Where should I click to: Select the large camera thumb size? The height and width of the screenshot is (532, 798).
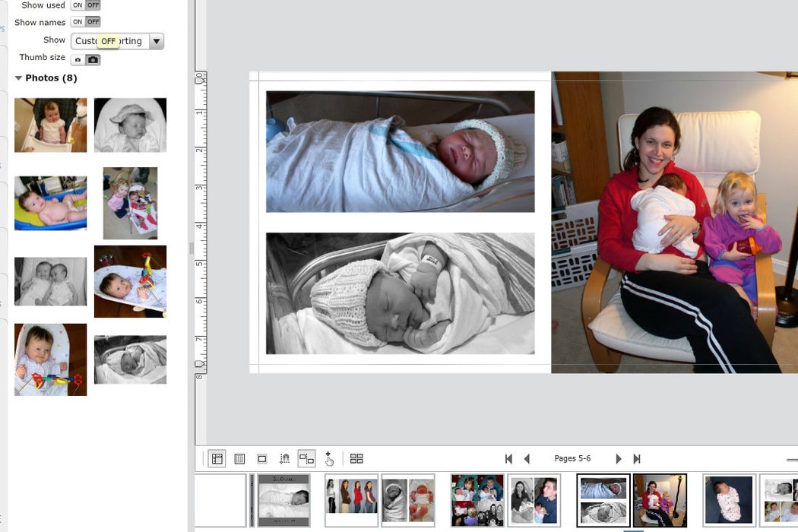(x=93, y=59)
